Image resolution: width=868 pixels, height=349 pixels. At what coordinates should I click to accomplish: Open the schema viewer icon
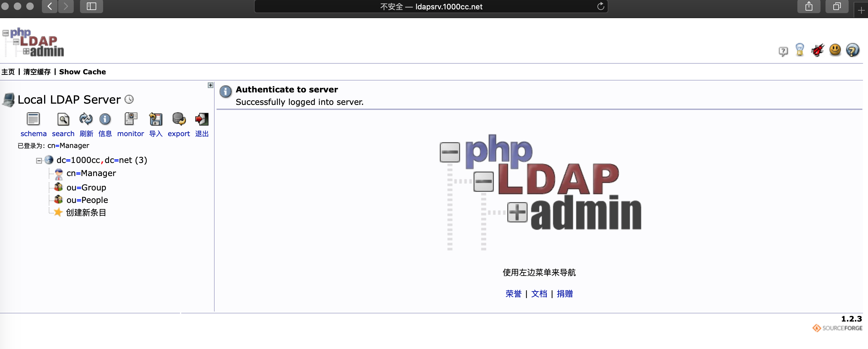tap(33, 119)
